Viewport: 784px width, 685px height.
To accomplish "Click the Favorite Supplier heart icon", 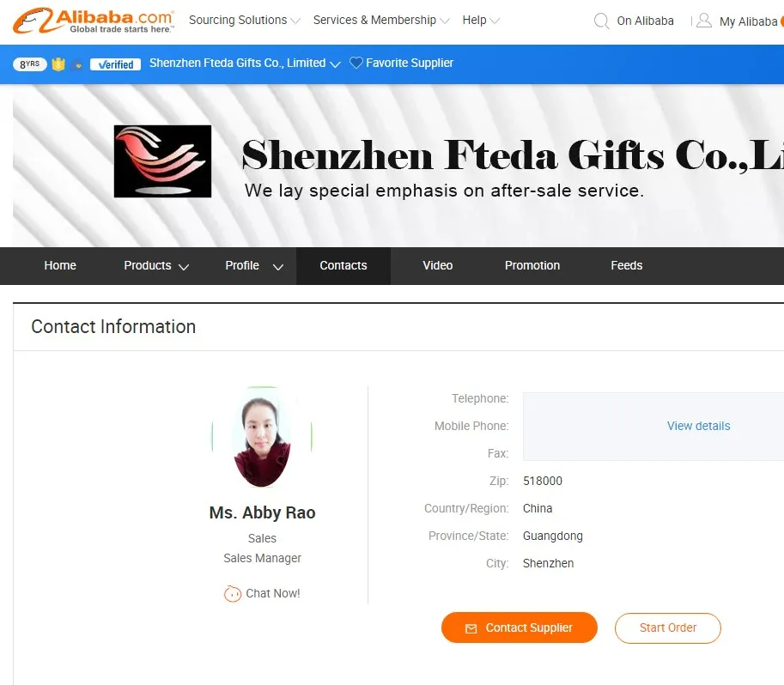I will (x=356, y=63).
